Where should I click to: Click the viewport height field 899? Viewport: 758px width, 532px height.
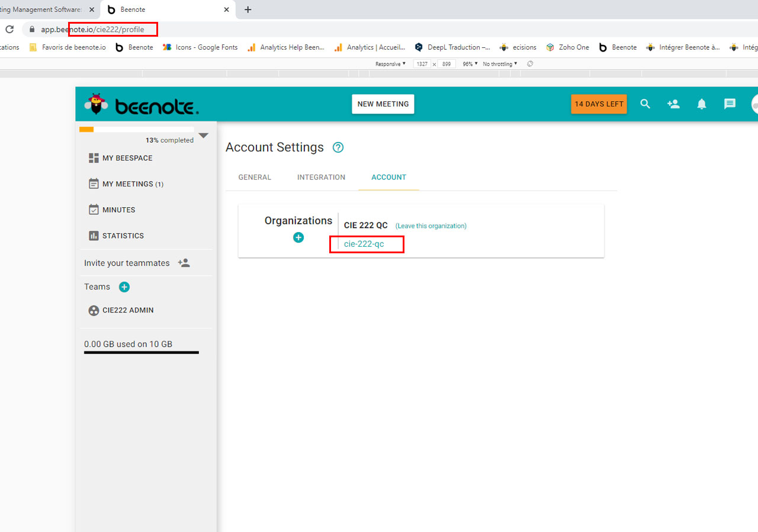click(x=447, y=64)
